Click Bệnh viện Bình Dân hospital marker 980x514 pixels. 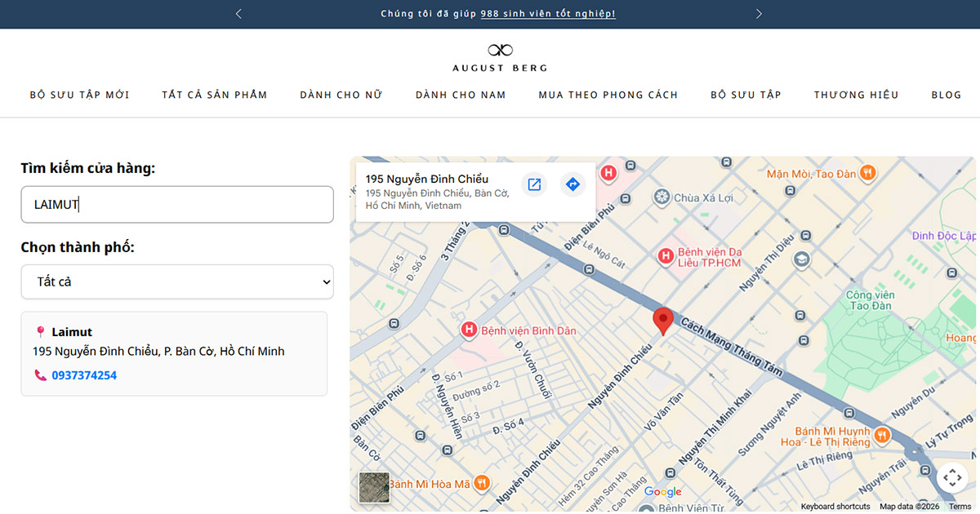469,330
